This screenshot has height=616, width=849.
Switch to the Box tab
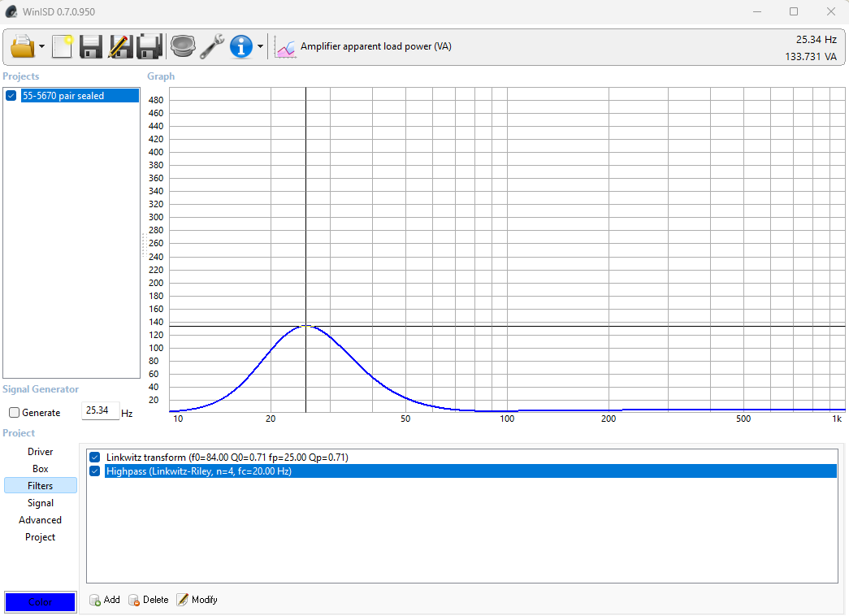pos(40,469)
